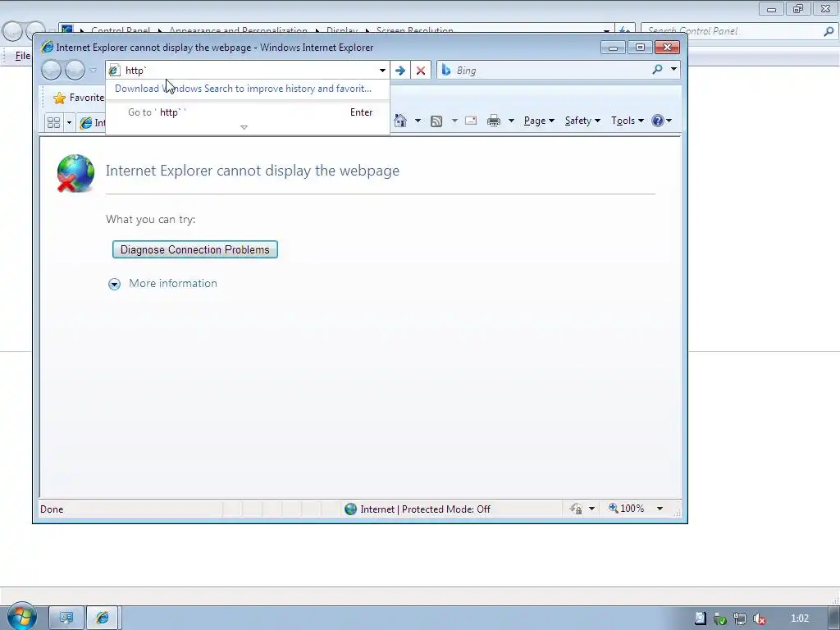Image resolution: width=840 pixels, height=630 pixels.
Task: Click the blue Go arrow button
Action: tap(399, 71)
